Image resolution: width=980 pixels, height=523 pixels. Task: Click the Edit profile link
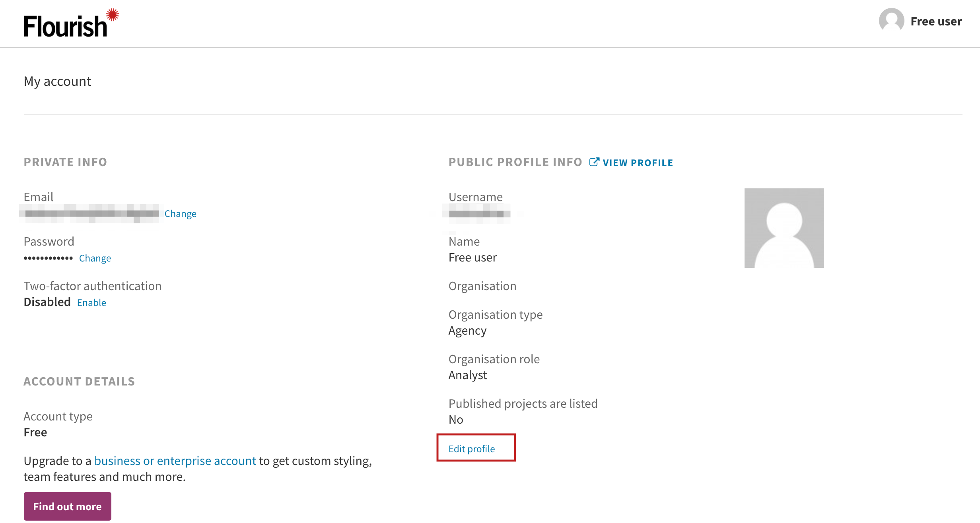472,449
